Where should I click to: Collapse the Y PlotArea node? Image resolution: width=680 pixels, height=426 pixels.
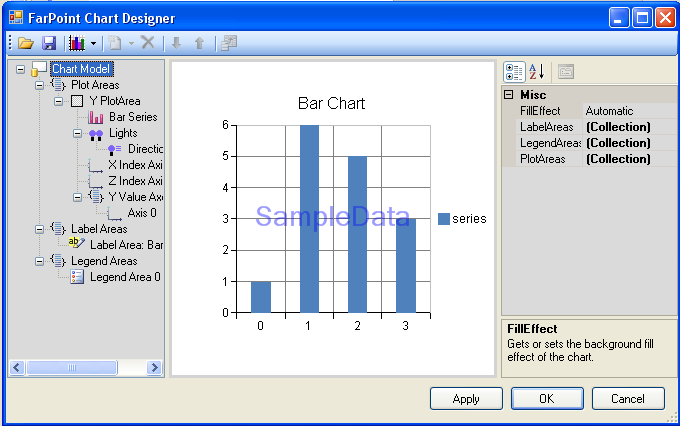coord(58,102)
